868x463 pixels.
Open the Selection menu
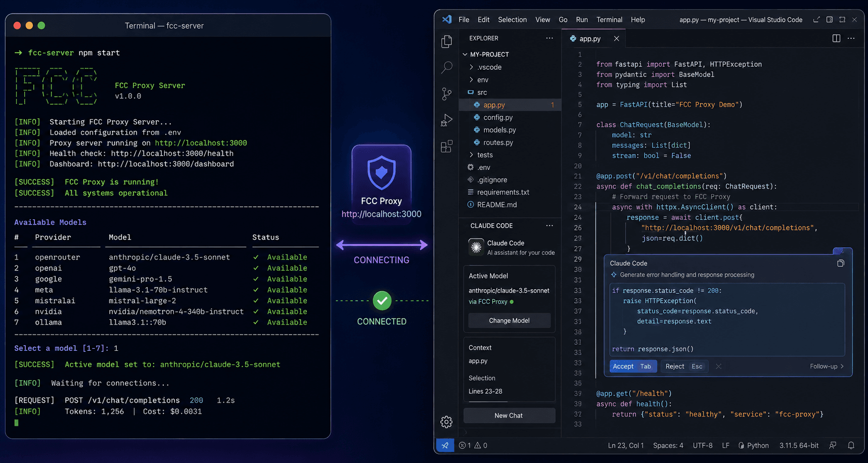tap(512, 20)
